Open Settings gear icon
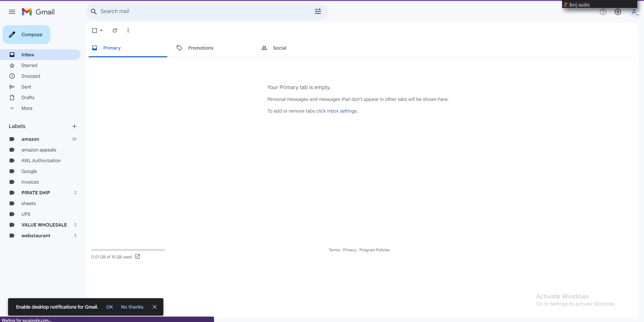This screenshot has height=322, width=644. (x=618, y=12)
